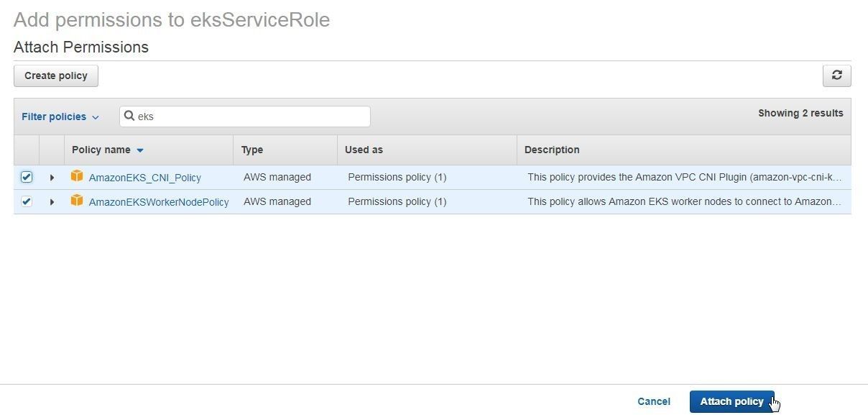Viewport: 868px width, 415px height.
Task: Click Permissions policy (1) in AmazonEKSWorkerNodePolicy row
Action: tap(397, 201)
